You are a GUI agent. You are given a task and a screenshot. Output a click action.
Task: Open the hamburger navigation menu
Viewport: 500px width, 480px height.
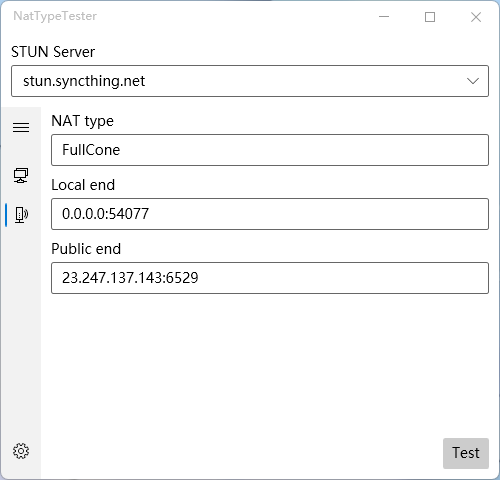[x=21, y=127]
